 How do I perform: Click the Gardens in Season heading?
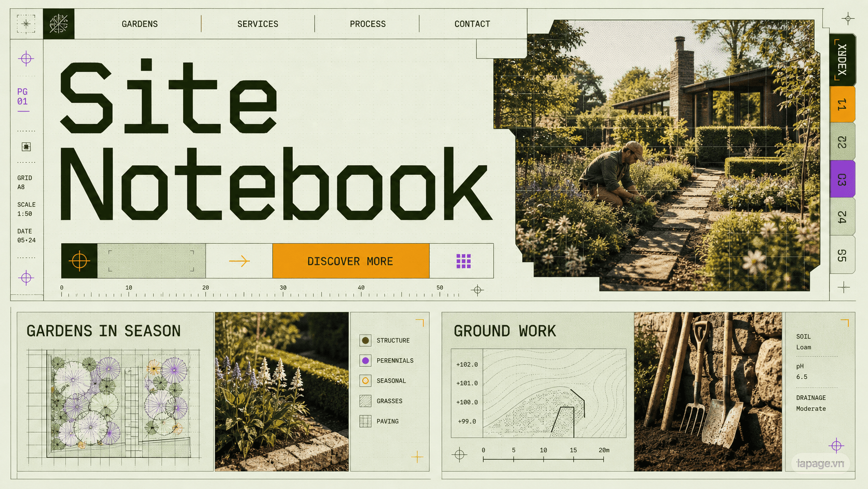tap(103, 331)
